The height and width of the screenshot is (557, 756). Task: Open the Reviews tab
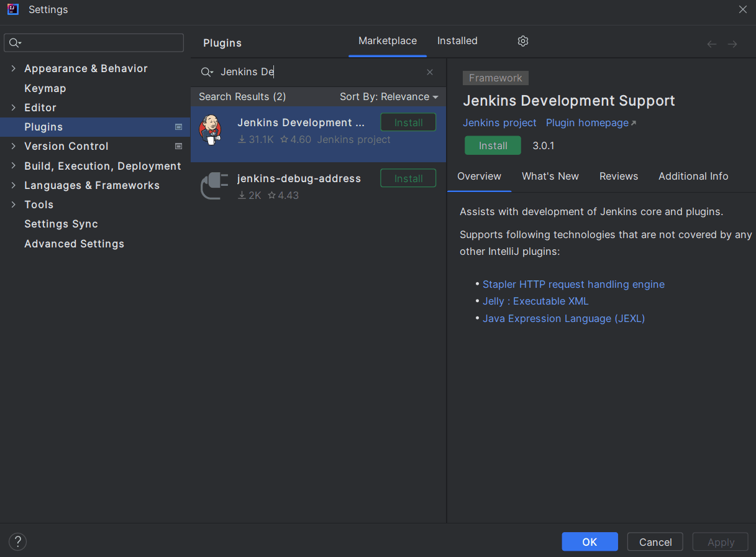pos(618,177)
